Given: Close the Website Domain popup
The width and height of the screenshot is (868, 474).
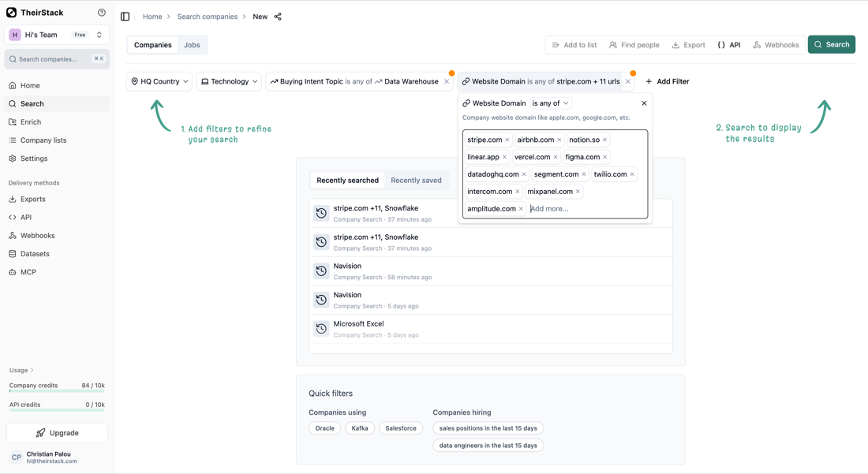Looking at the screenshot, I should click(x=644, y=103).
